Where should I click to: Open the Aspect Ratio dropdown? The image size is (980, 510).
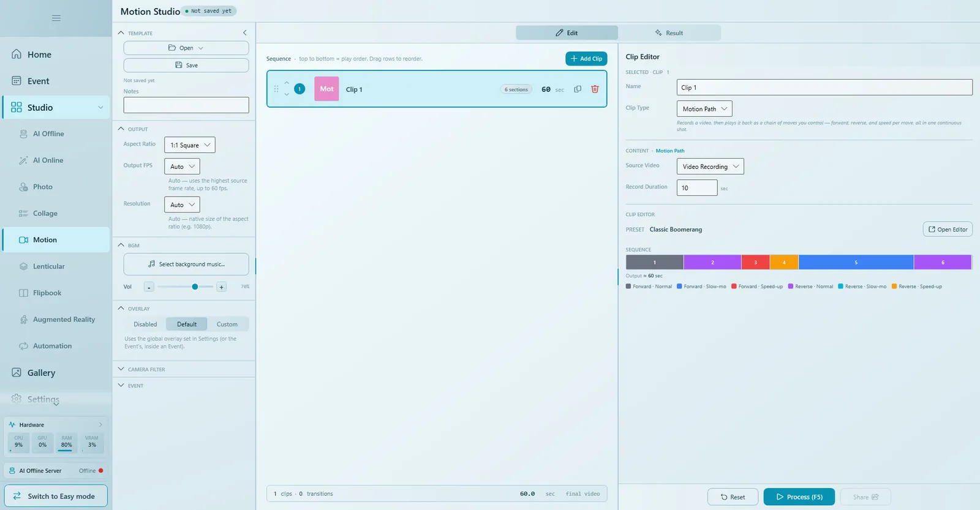[190, 145]
